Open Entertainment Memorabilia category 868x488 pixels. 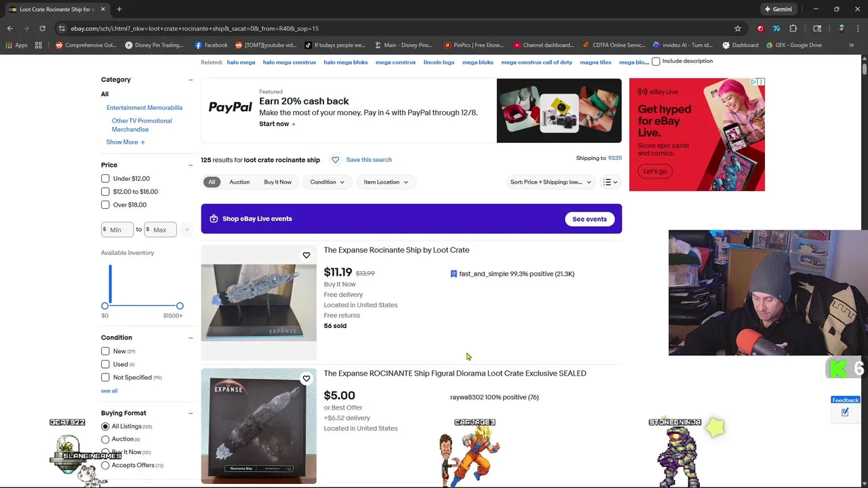[144, 108]
